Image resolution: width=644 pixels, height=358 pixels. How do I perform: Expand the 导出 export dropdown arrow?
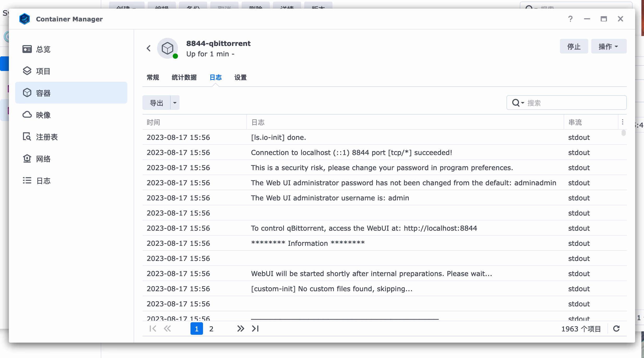[175, 103]
